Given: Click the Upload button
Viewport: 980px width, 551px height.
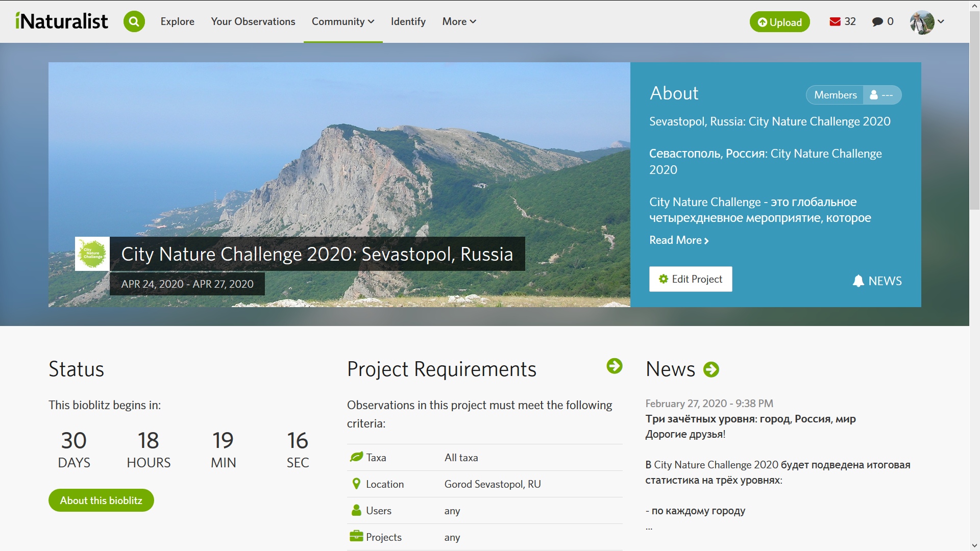Looking at the screenshot, I should tap(779, 22).
